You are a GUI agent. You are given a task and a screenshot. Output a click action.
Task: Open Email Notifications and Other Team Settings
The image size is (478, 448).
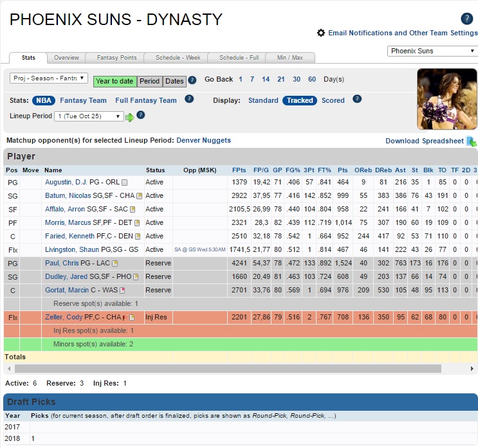[x=403, y=33]
